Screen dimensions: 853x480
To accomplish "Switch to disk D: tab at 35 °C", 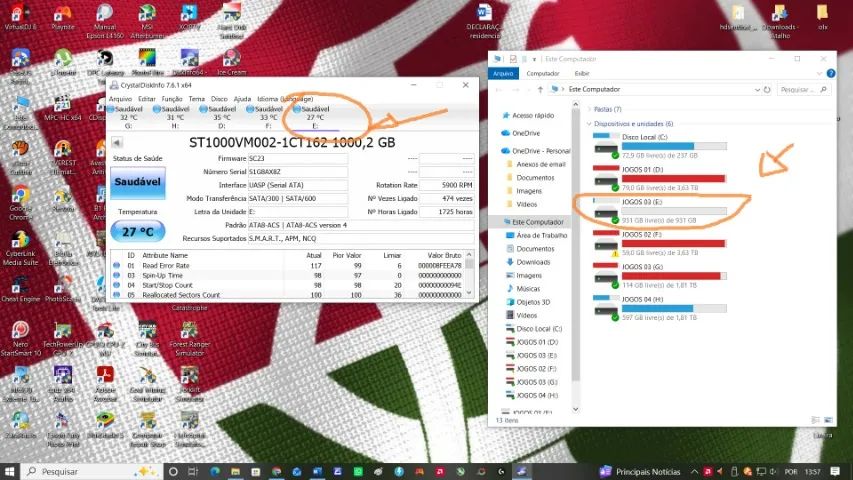I will [x=221, y=117].
